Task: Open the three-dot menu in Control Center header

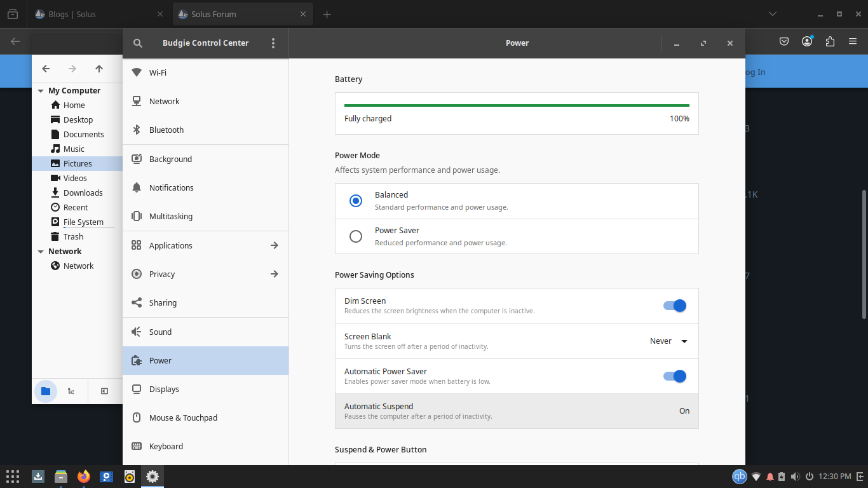Action: click(273, 43)
